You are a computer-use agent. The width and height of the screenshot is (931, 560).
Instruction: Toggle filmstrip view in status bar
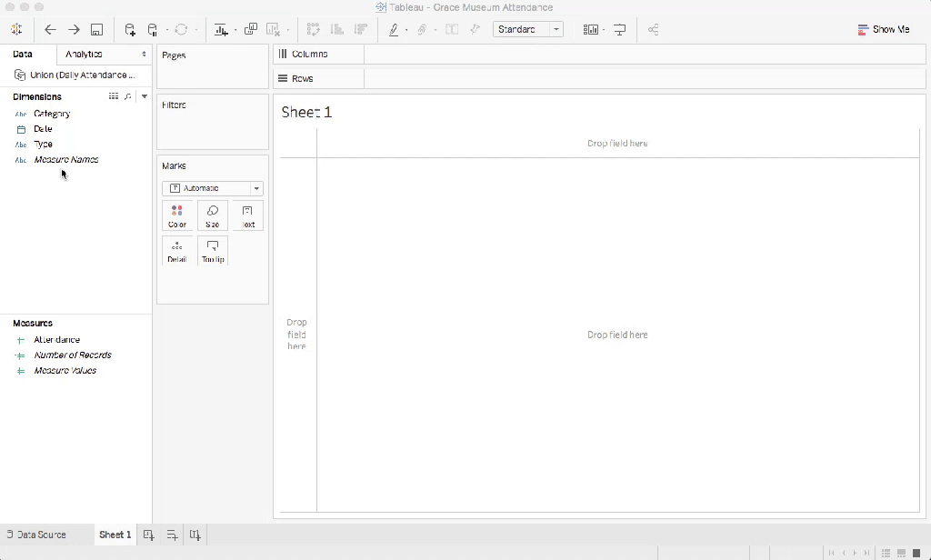(x=901, y=553)
